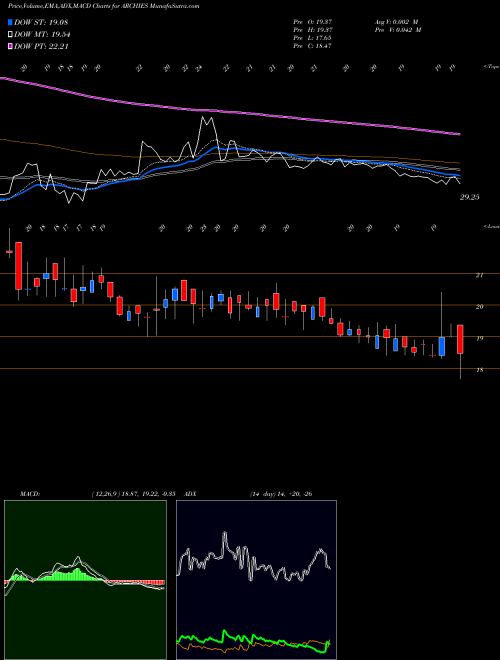This screenshot has height=660, width=500.
Task: Click the 21 price axis label
Action: click(x=479, y=275)
